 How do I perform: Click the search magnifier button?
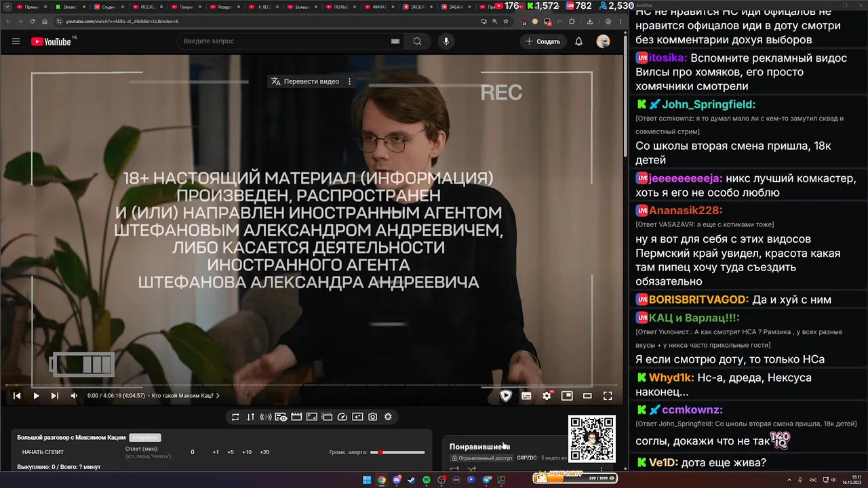point(417,41)
